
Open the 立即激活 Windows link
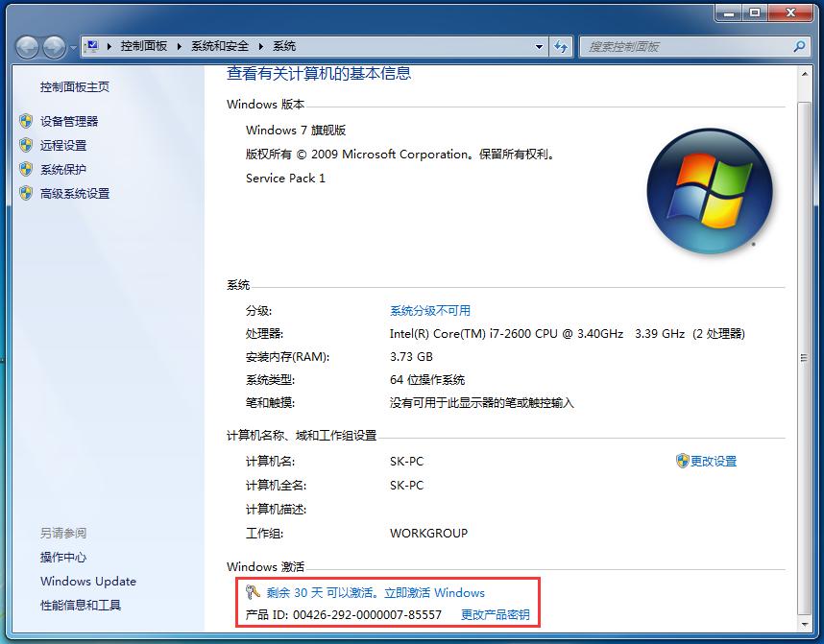click(436, 592)
